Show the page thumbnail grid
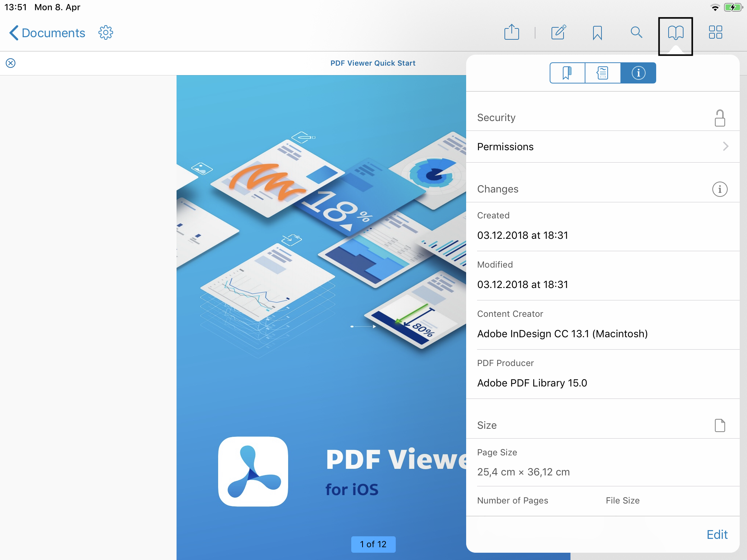 715,32
